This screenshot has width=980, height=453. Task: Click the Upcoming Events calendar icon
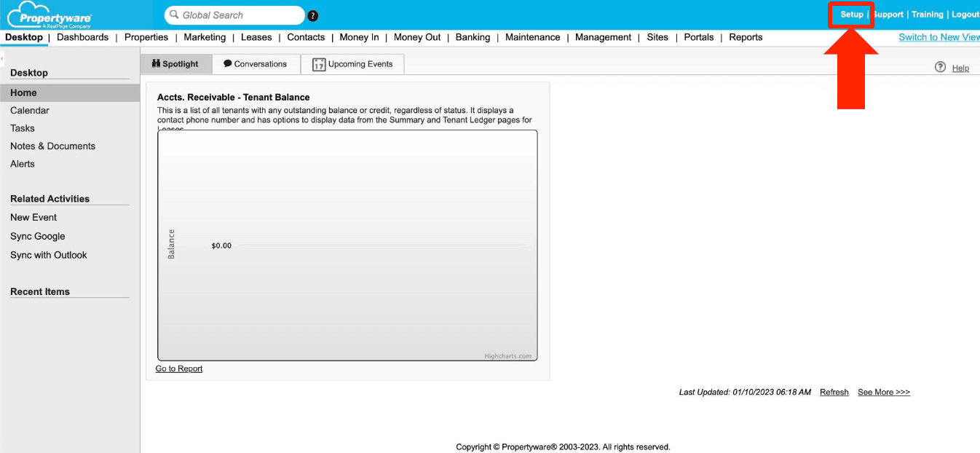point(319,64)
